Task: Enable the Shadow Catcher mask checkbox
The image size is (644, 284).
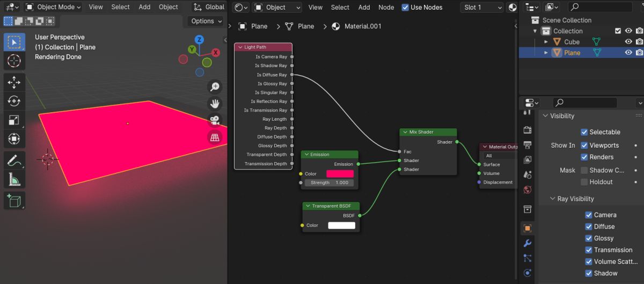Action: coord(584,170)
